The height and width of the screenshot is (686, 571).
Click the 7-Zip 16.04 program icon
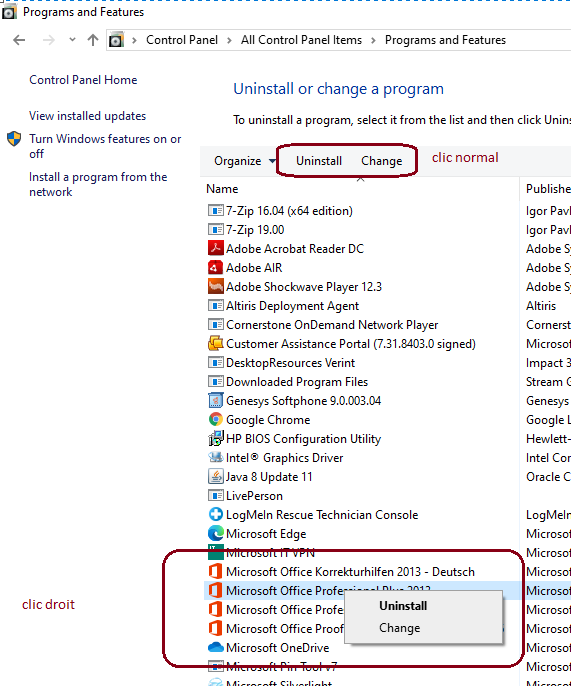[215, 210]
